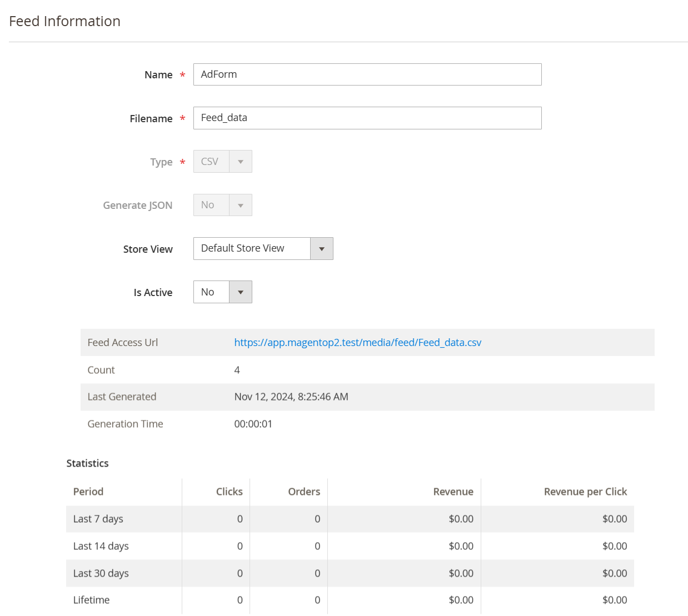Image resolution: width=688 pixels, height=616 pixels.
Task: Click the Revenue per Click column header
Action: [x=585, y=492]
